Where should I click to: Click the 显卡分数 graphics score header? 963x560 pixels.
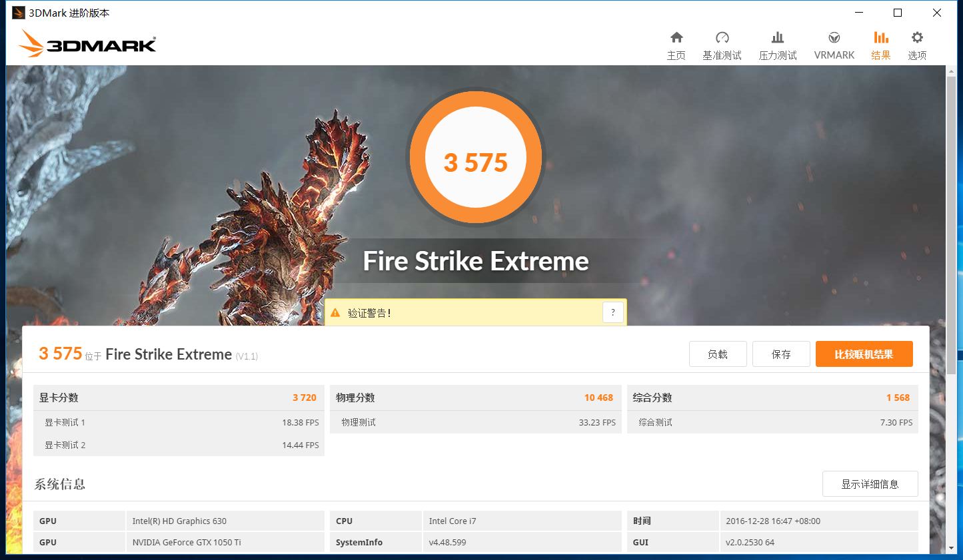[59, 398]
